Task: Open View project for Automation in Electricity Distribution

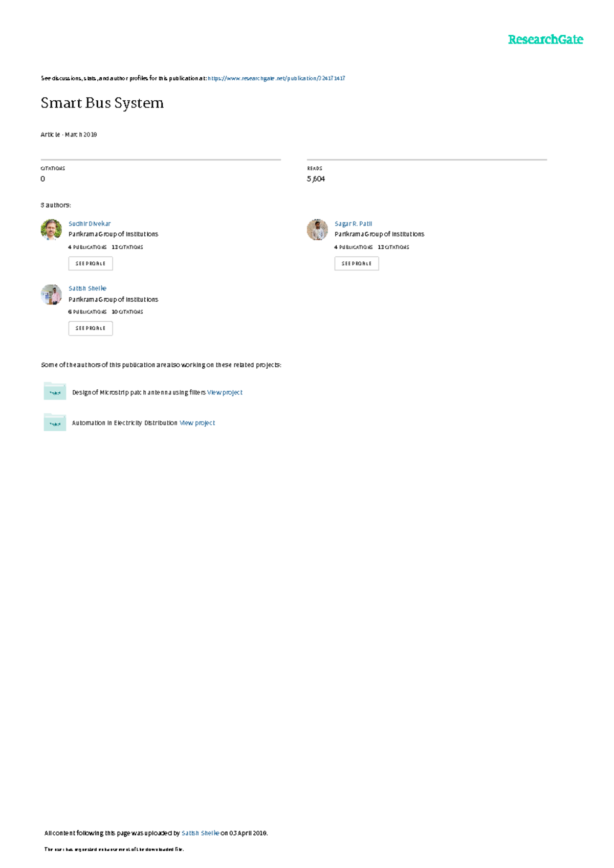Action: coord(197,423)
